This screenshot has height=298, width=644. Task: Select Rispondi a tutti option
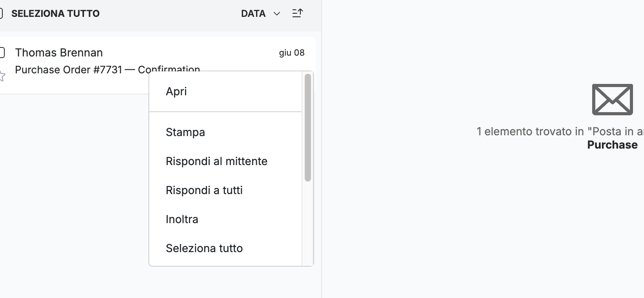(x=225, y=190)
